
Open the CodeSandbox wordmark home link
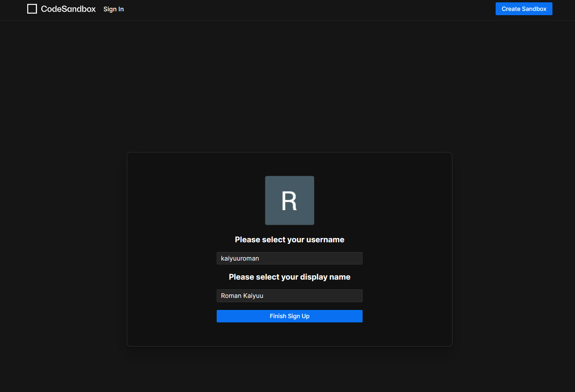pos(68,9)
